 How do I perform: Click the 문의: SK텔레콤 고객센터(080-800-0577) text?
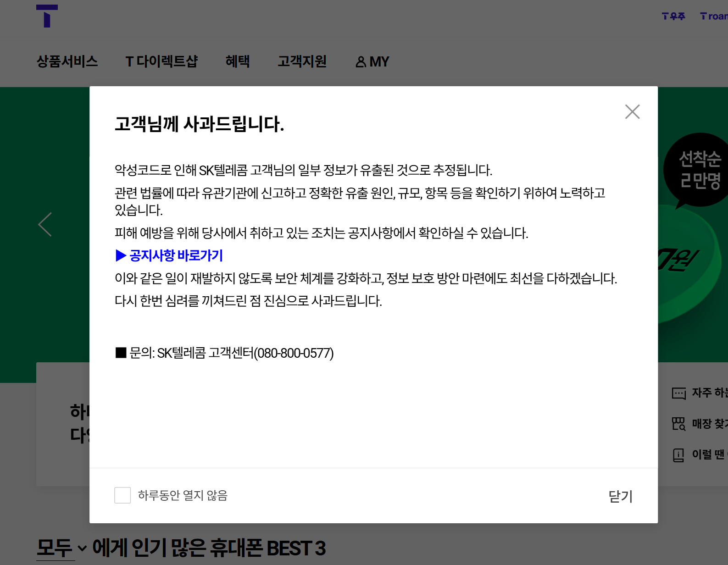coord(224,353)
